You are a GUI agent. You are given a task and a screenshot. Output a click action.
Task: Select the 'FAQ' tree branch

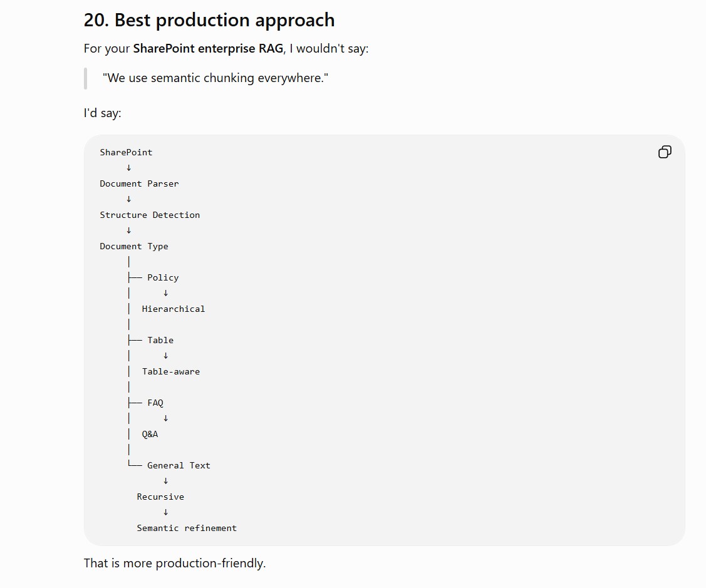point(155,403)
